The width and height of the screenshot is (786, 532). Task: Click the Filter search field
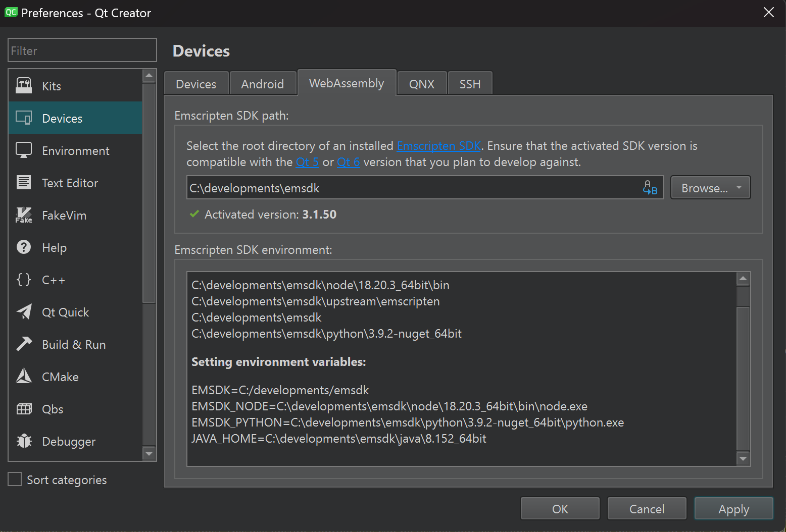(82, 50)
